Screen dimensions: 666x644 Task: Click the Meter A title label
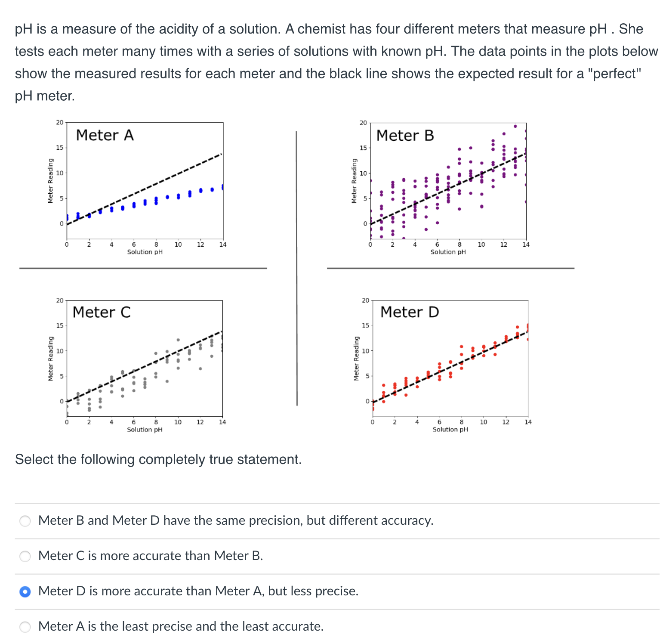[x=105, y=136]
